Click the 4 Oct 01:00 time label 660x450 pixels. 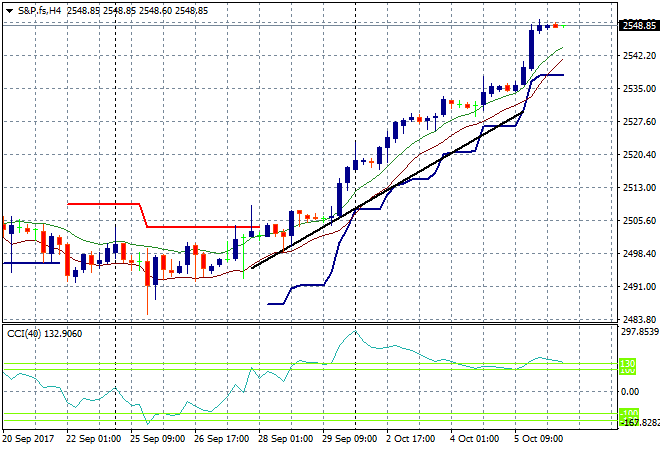click(x=474, y=439)
